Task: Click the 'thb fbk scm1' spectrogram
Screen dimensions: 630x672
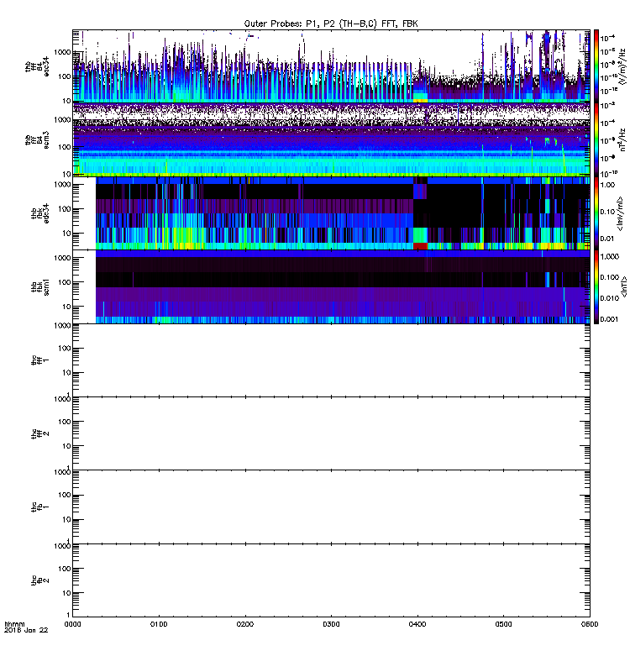Action: [343, 286]
